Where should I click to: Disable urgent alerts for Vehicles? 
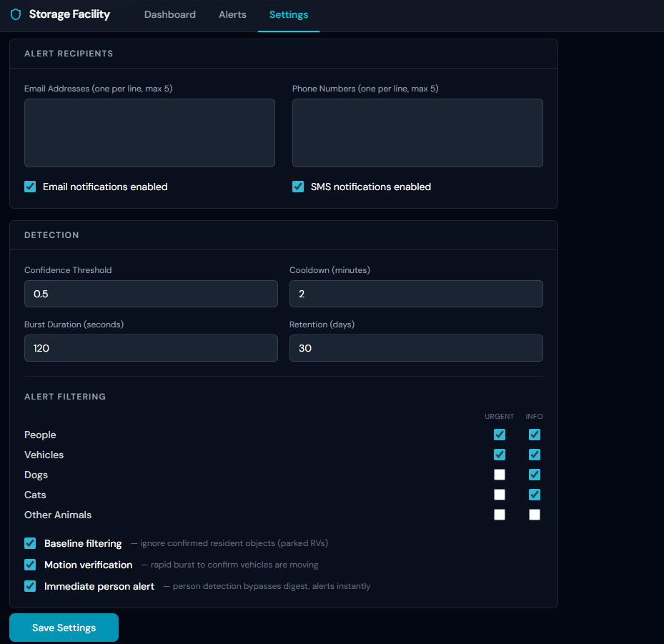(500, 455)
